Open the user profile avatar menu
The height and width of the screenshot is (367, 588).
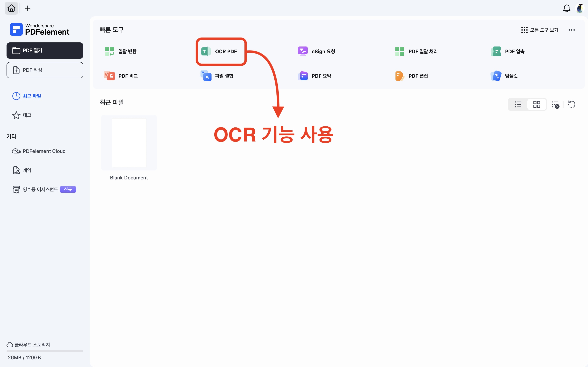pos(580,9)
